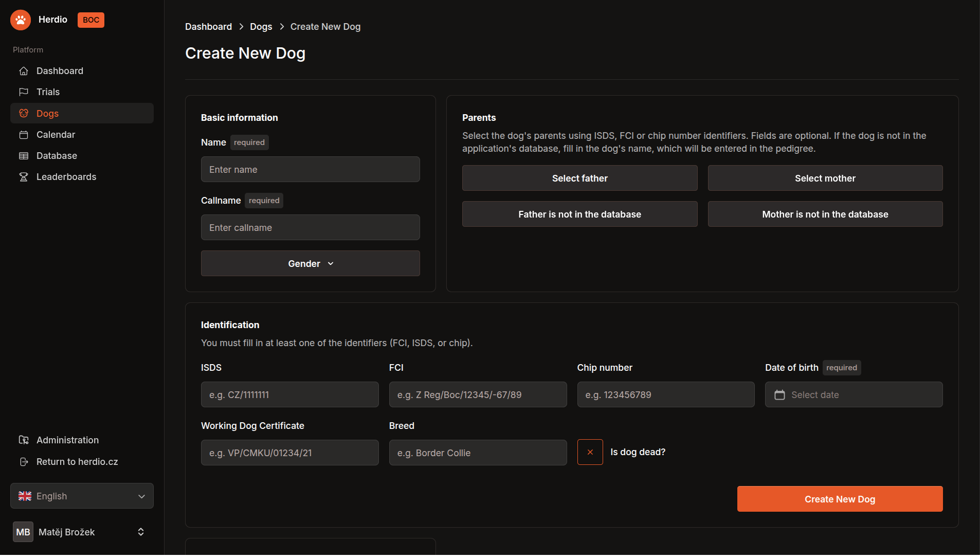Focus the Enter callname input field
The height and width of the screenshot is (558, 980).
tap(311, 227)
